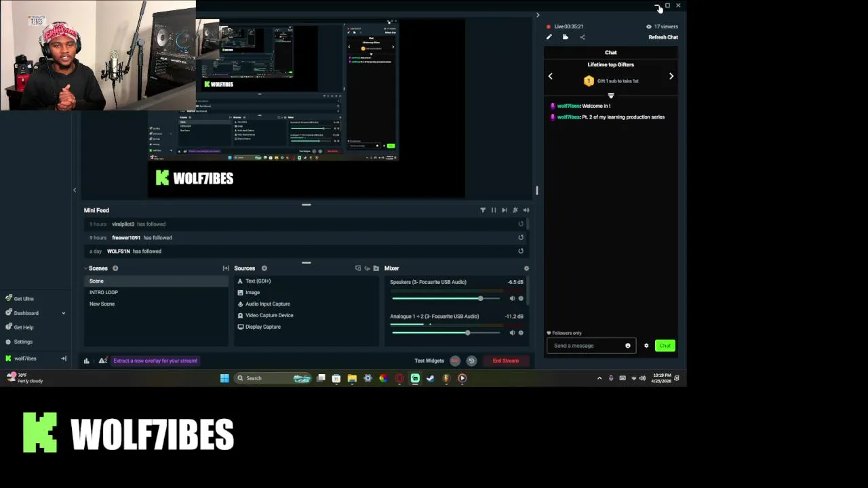Show hidden system tray icons chevron
Image resolution: width=868 pixels, height=488 pixels.
click(599, 378)
